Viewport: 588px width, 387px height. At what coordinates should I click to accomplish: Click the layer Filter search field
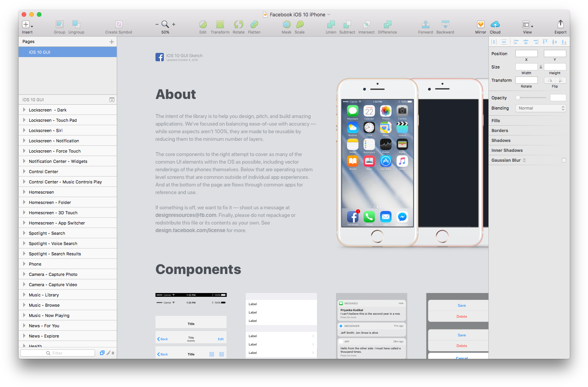[x=57, y=353]
